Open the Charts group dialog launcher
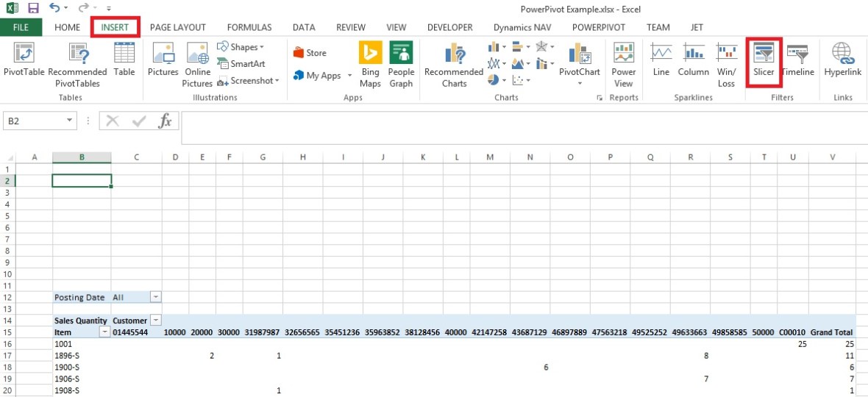 point(599,98)
